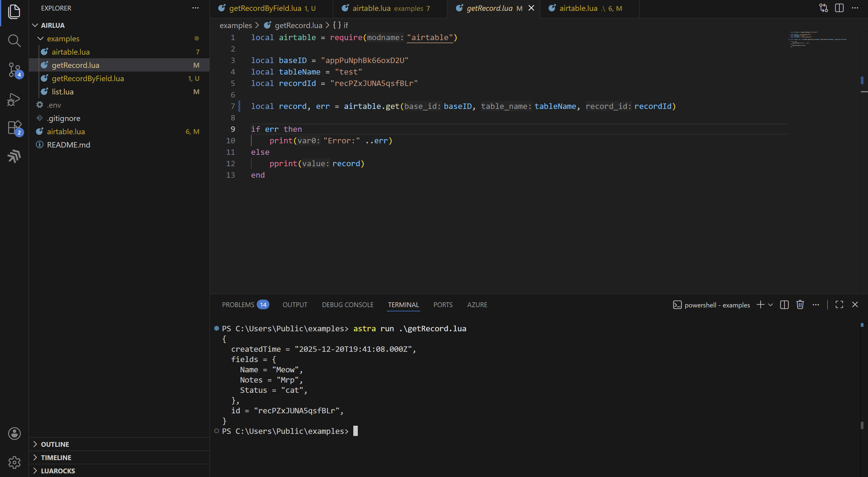This screenshot has width=868, height=477.
Task: Open list.lua in the explorer
Action: (63, 92)
